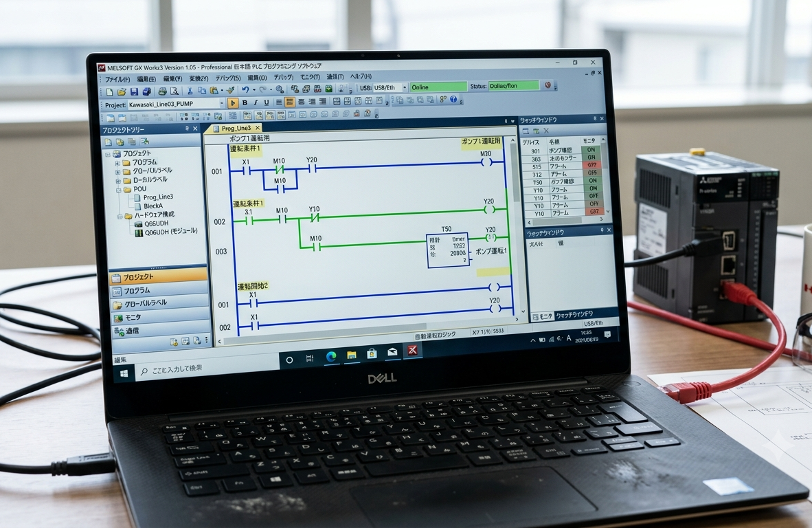Click the first square icon in watch toolbar
The height and width of the screenshot is (528, 812).
(526, 131)
